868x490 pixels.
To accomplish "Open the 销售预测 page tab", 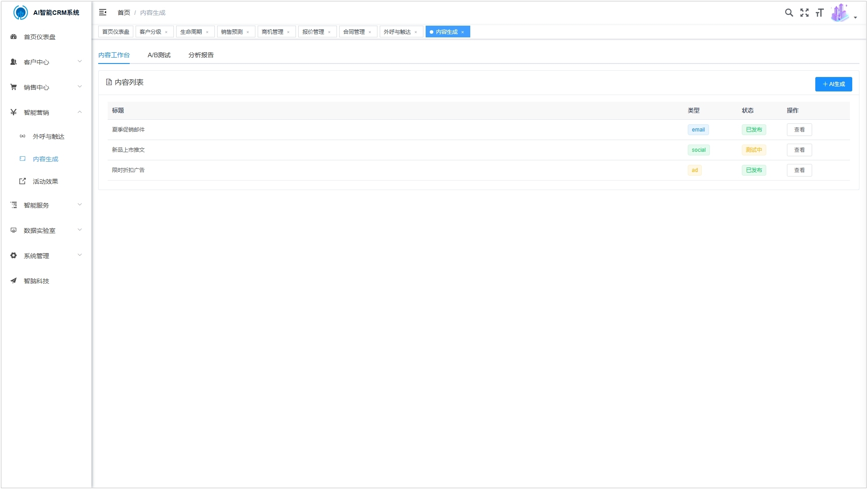I will coord(232,32).
